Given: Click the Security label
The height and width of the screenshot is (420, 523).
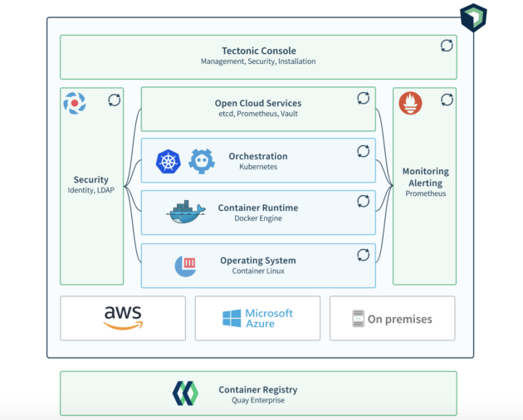Looking at the screenshot, I should (x=91, y=179).
